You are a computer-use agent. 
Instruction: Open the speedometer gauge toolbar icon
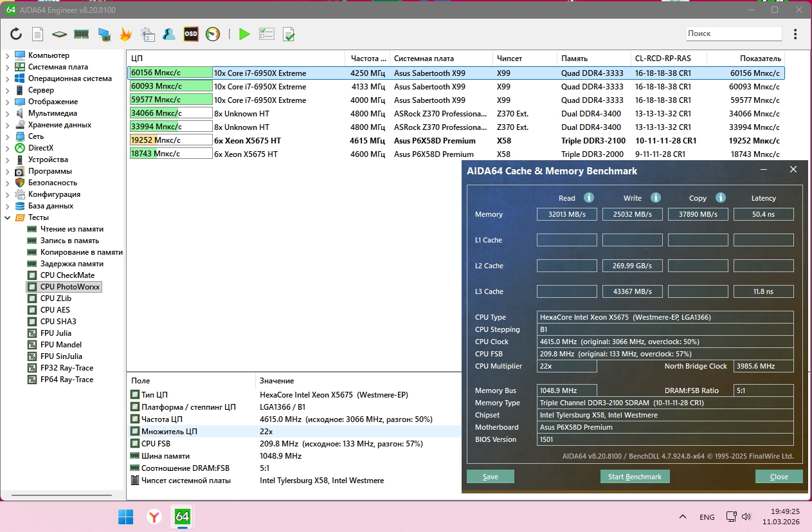tap(213, 34)
